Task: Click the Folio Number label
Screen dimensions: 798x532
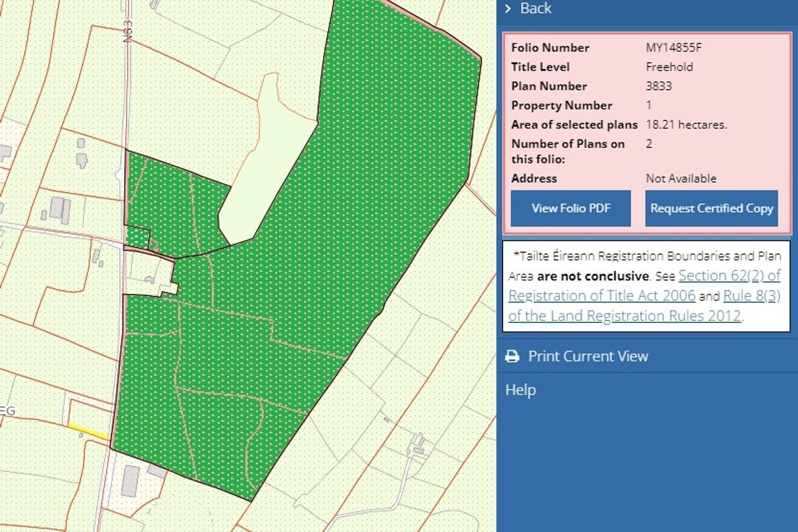Action: pos(550,48)
